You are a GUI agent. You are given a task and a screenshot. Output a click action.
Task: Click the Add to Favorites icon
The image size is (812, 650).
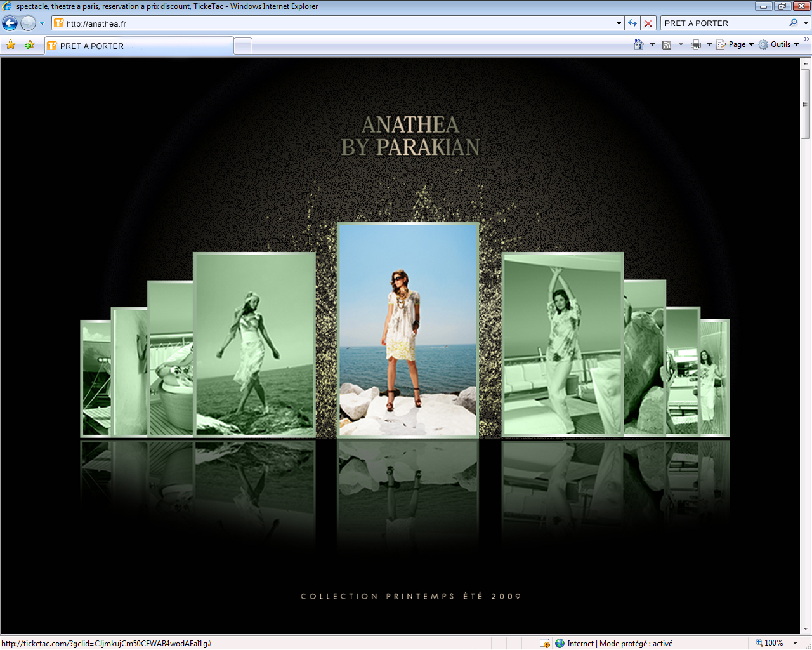tap(29, 44)
